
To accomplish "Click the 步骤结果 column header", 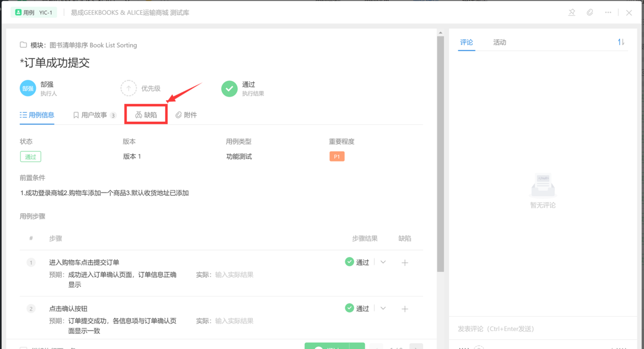I will [x=365, y=239].
